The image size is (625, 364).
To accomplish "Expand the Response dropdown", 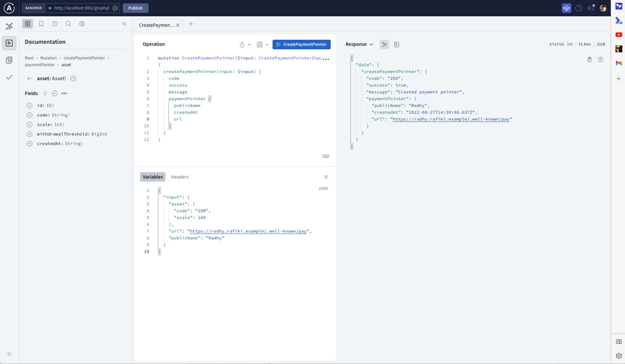I will point(359,44).
